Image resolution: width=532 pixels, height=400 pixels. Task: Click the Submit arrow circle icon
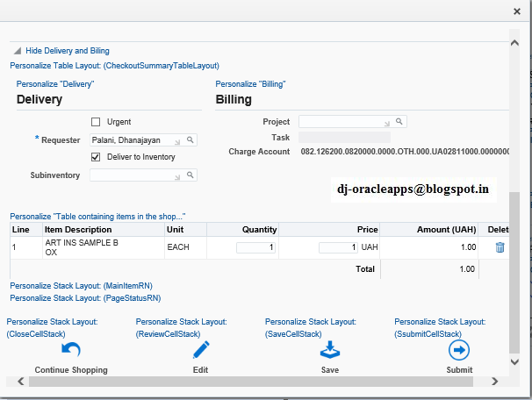(x=459, y=350)
